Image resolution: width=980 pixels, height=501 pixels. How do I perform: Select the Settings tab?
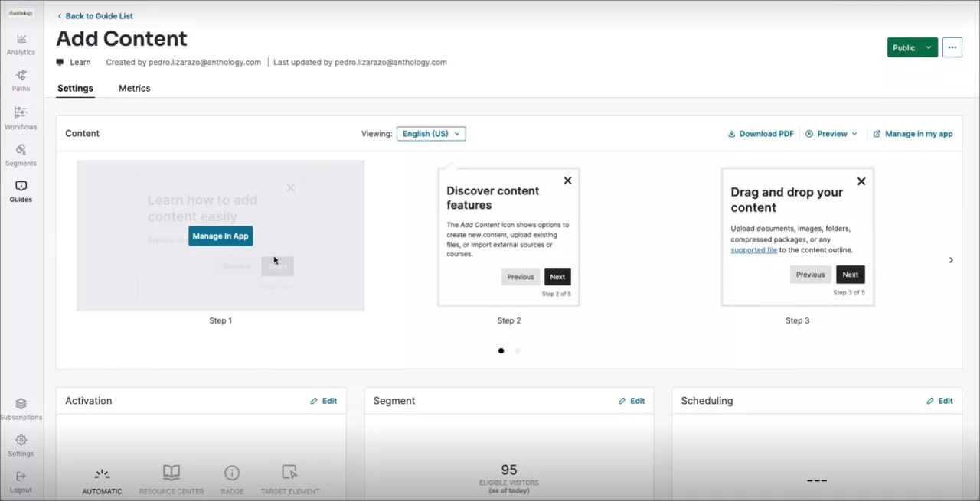click(75, 89)
